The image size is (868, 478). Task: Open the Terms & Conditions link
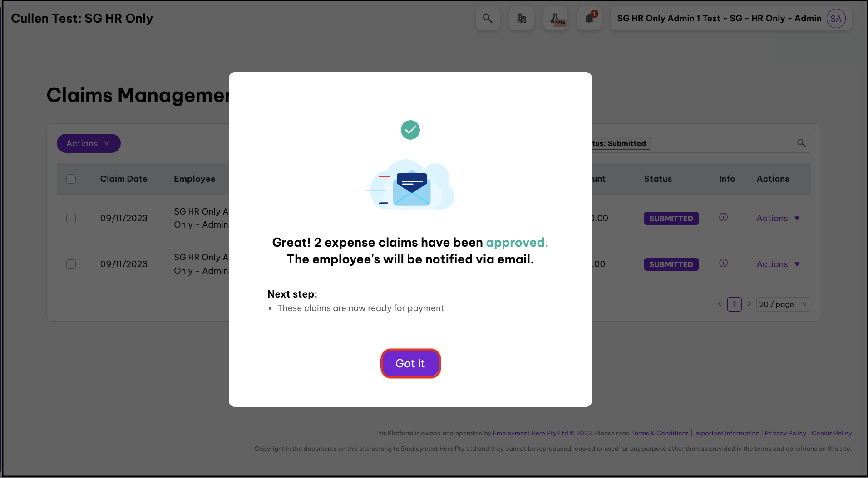click(x=660, y=433)
